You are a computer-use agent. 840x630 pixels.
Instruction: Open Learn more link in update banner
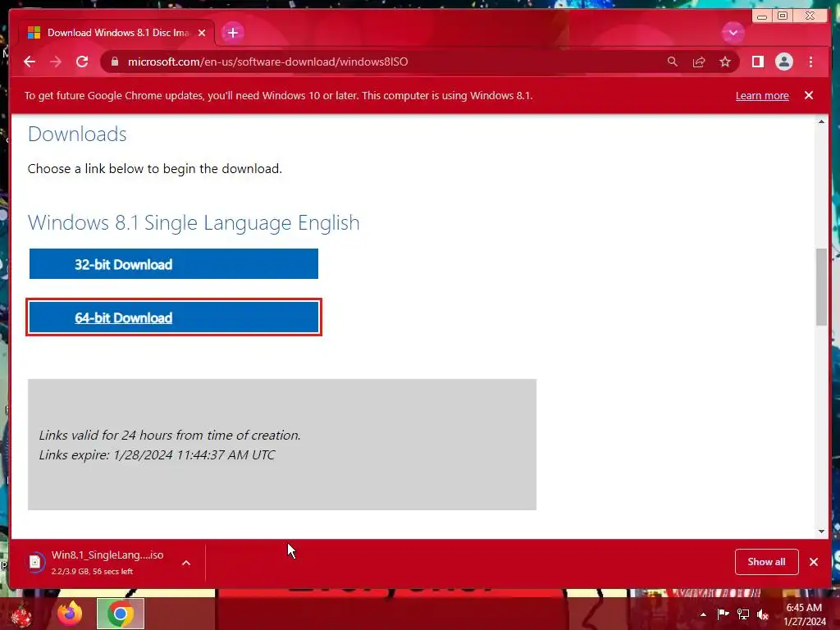click(x=762, y=95)
